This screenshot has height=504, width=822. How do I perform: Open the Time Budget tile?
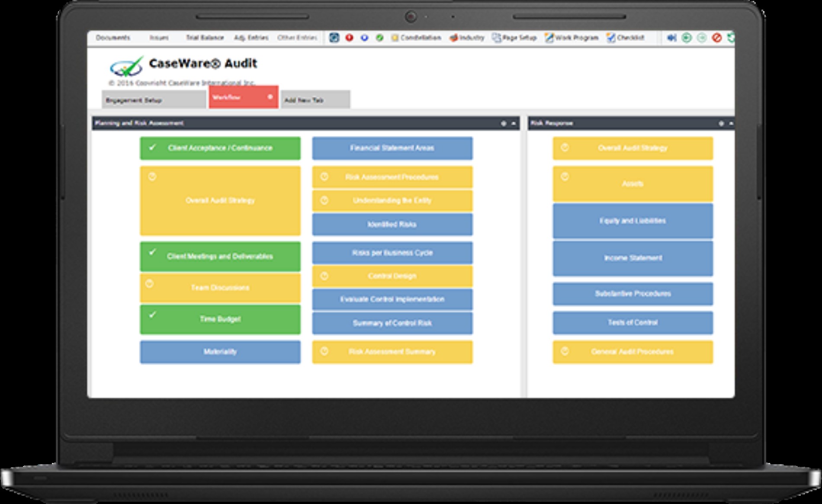(220, 319)
